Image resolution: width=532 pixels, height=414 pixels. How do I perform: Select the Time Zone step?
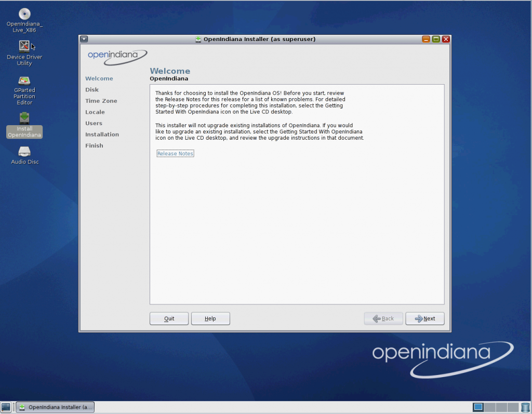click(x=101, y=101)
